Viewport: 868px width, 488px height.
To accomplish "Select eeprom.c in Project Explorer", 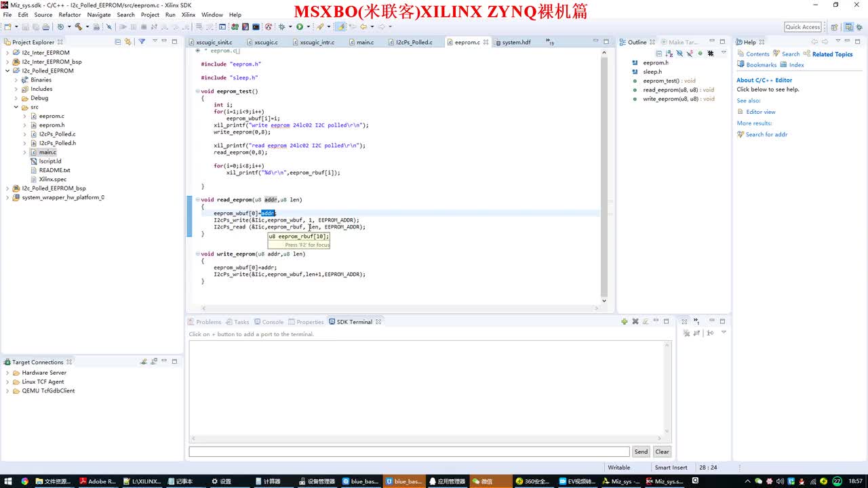I will point(52,116).
